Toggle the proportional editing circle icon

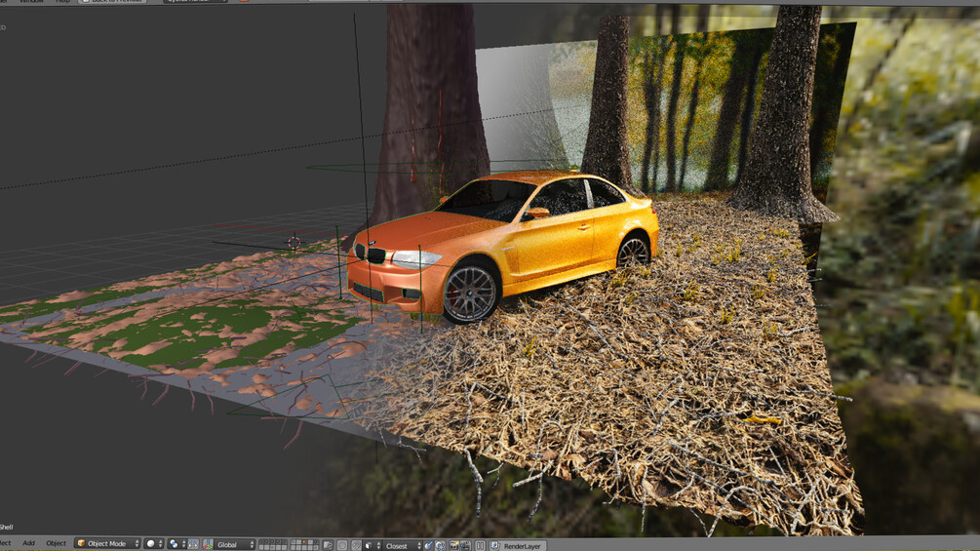pos(342,545)
